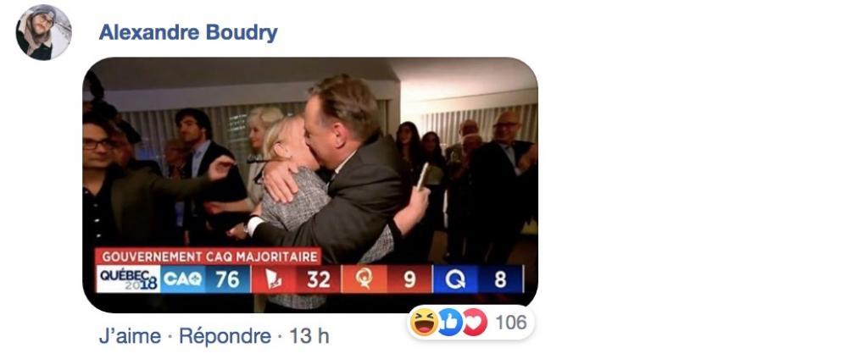Click the laughing Haha reaction emoji
This screenshot has width=868, height=359.
(425, 322)
